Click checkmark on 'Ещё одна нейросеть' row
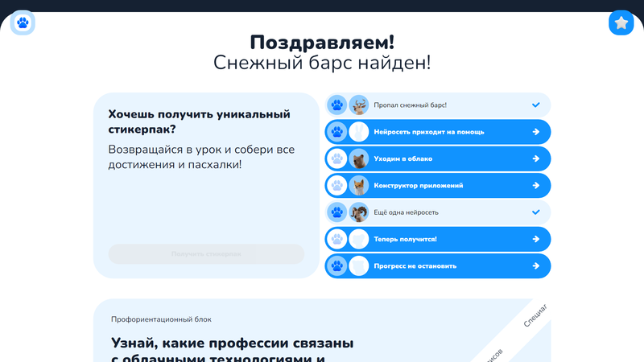 (536, 212)
